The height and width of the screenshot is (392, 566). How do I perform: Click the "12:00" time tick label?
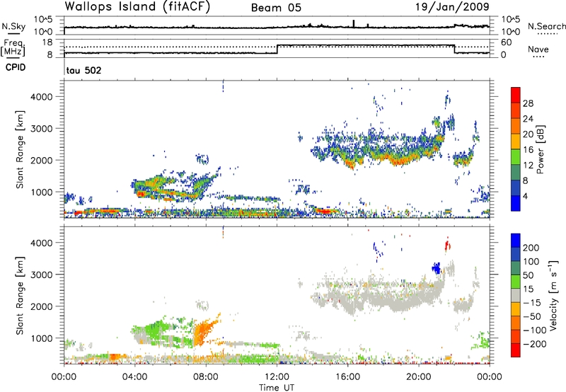(277, 377)
